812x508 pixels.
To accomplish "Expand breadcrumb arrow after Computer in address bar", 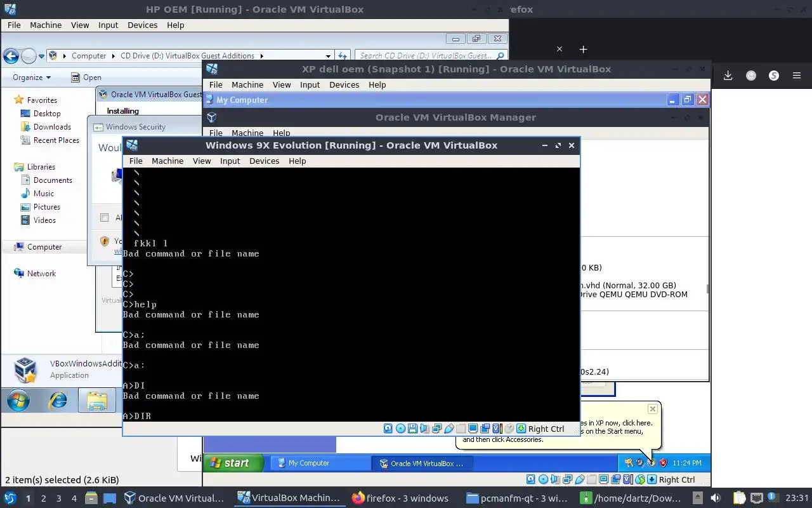I will pyautogui.click(x=114, y=56).
